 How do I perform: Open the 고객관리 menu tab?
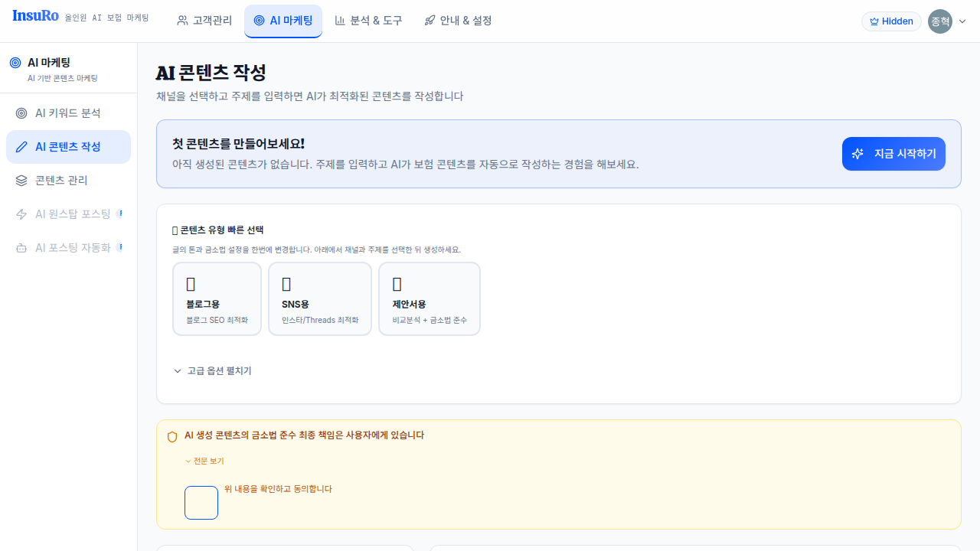tap(204, 21)
